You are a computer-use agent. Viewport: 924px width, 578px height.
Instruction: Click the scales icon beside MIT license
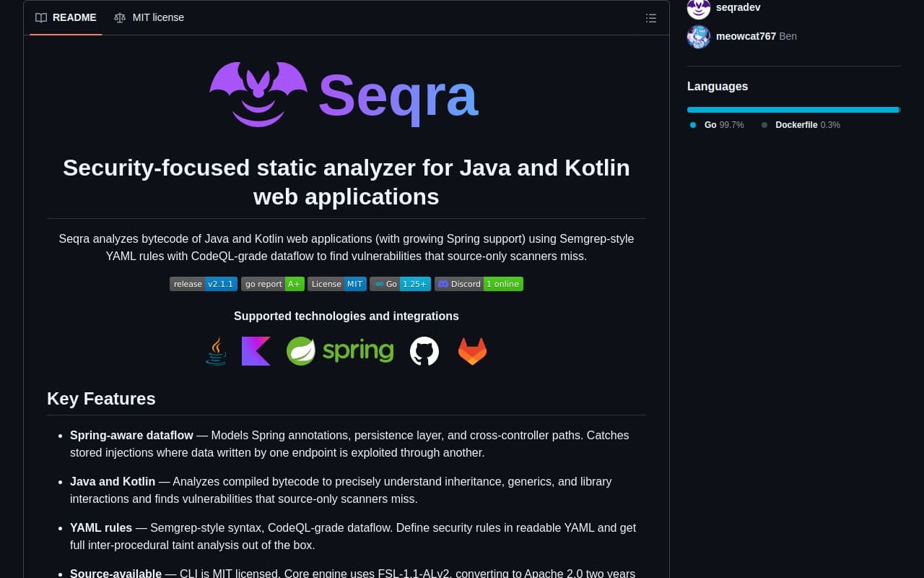[x=119, y=17]
